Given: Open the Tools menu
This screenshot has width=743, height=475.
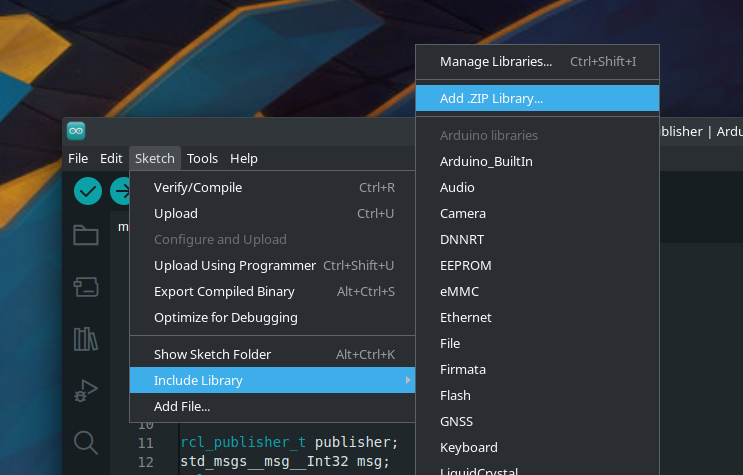Looking at the screenshot, I should (x=202, y=158).
